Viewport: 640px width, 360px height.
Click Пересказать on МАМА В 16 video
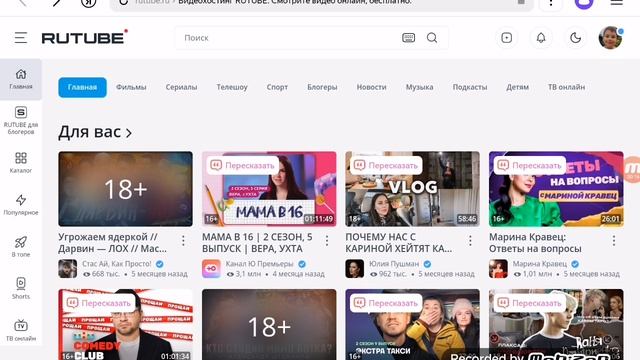[x=243, y=165]
